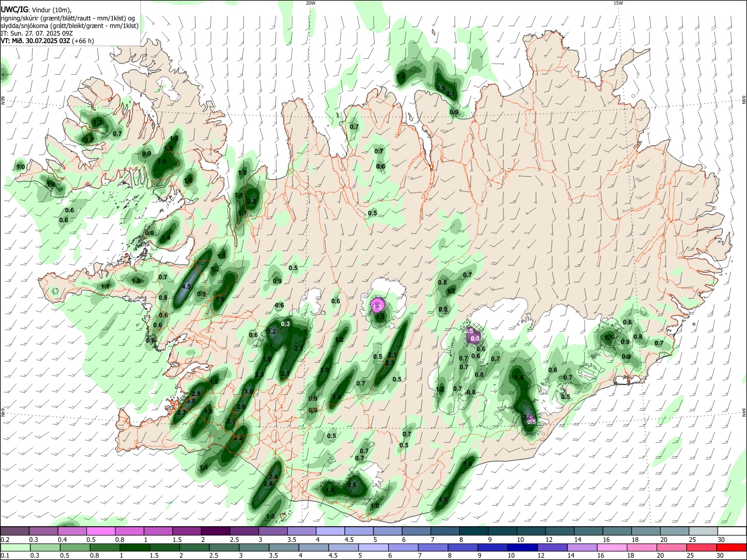The image size is (747, 560).
Task: Click the '0.1' label on rain legend
Action: (5, 556)
